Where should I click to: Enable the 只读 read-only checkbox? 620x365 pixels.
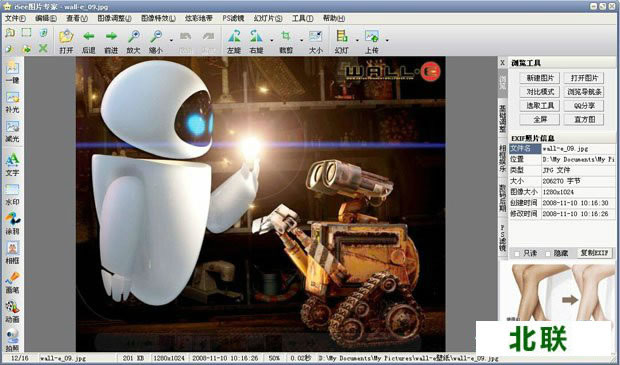click(x=517, y=254)
